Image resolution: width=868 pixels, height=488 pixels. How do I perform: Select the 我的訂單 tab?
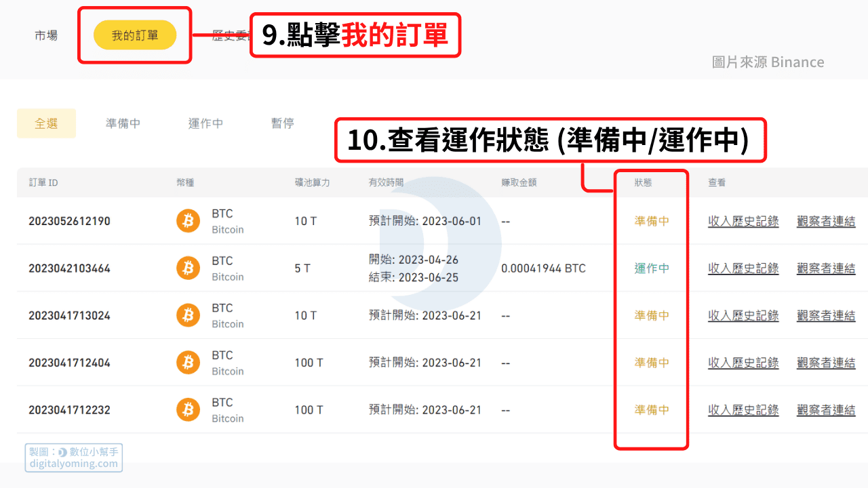[x=135, y=35]
